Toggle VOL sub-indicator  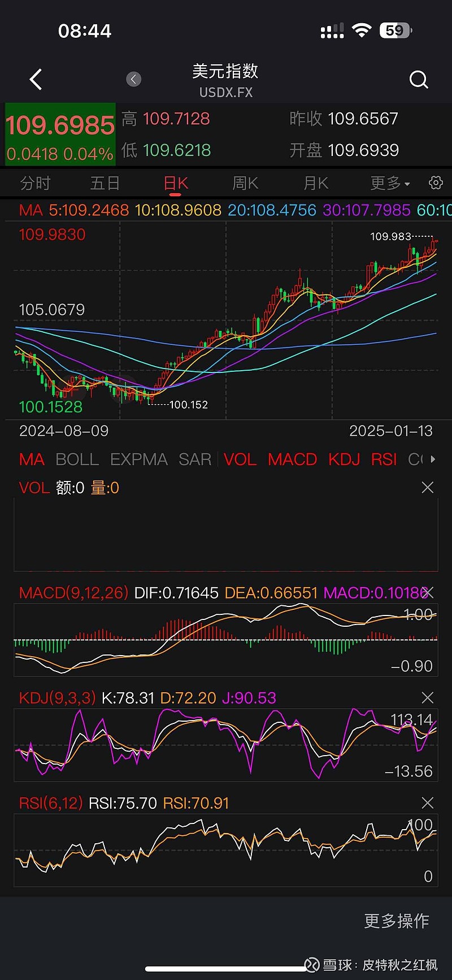[x=240, y=459]
